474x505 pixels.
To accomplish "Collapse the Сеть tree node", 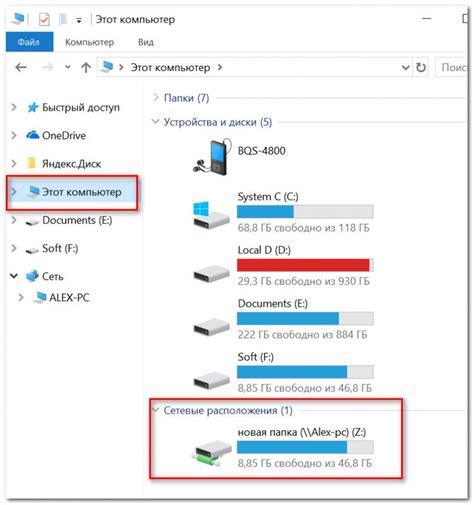I will (14, 276).
